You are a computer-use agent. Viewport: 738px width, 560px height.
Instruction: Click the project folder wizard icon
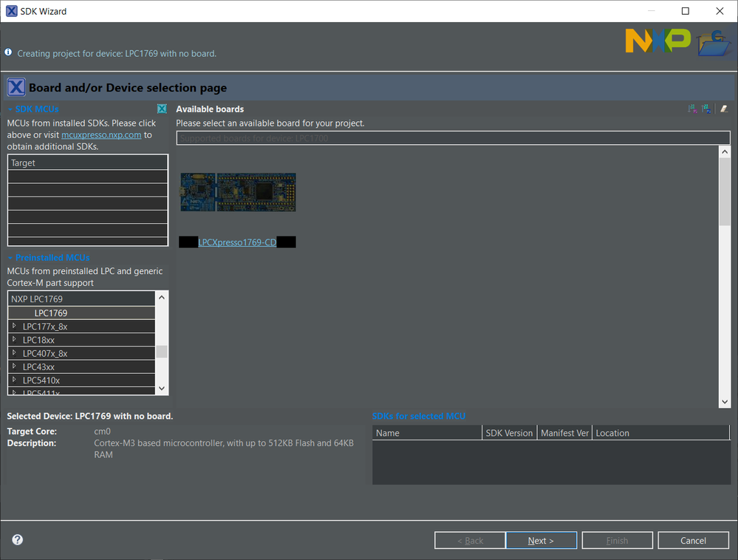[x=714, y=43]
